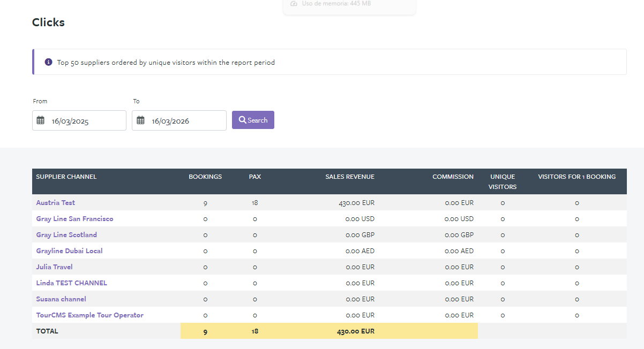
Task: Click the SALES REVENUE column header
Action: click(350, 177)
